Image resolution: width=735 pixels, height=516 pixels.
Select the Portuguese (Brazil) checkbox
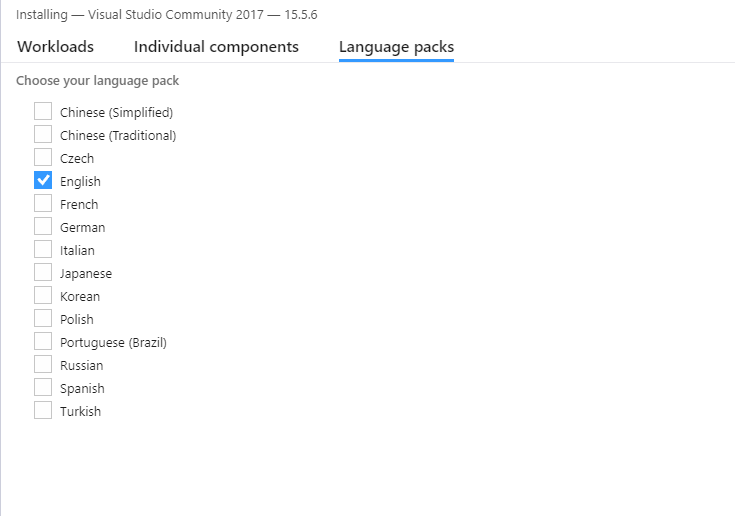point(43,341)
